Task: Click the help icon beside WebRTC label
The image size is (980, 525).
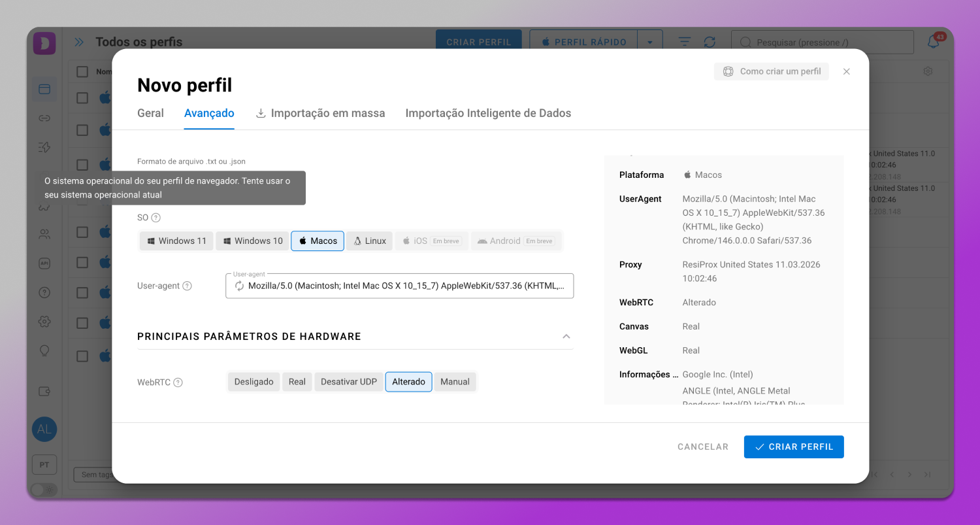Action: point(178,382)
